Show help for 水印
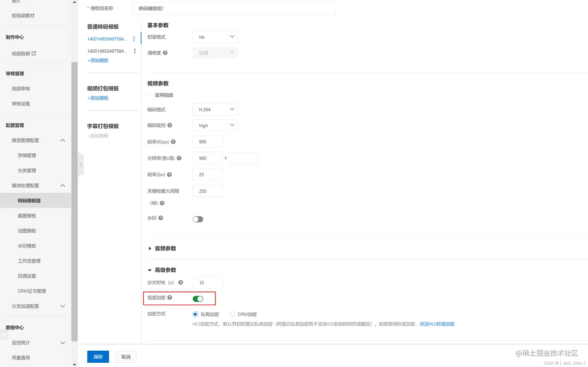Image resolution: width=588 pixels, height=367 pixels. click(161, 218)
